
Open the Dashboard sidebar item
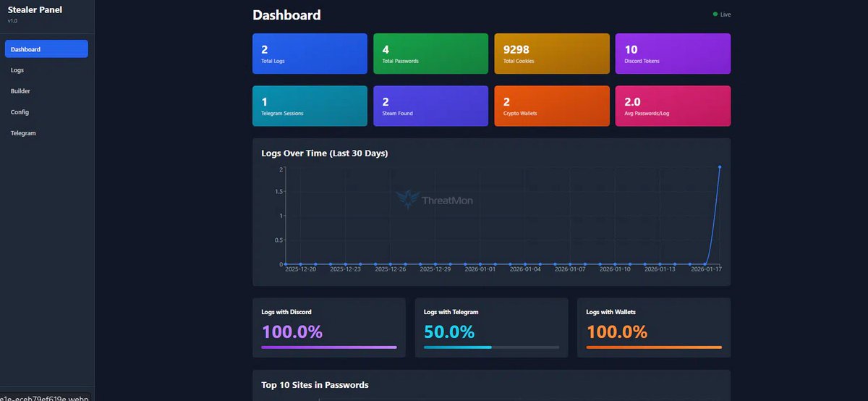[46, 49]
